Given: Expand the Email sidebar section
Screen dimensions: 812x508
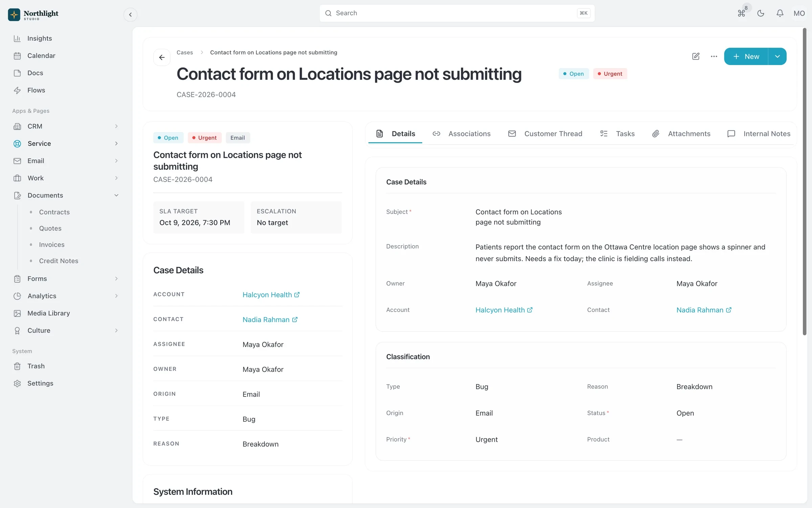Looking at the screenshot, I should [66, 161].
